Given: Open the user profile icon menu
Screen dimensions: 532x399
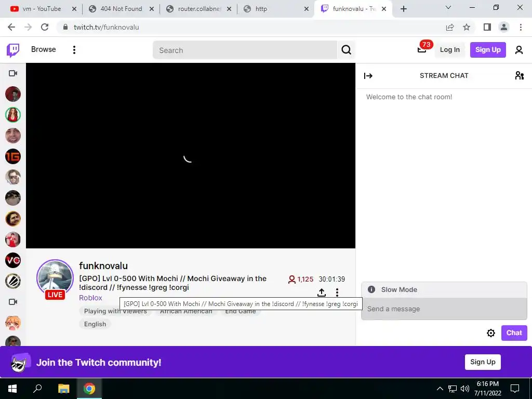Looking at the screenshot, I should [519, 50].
